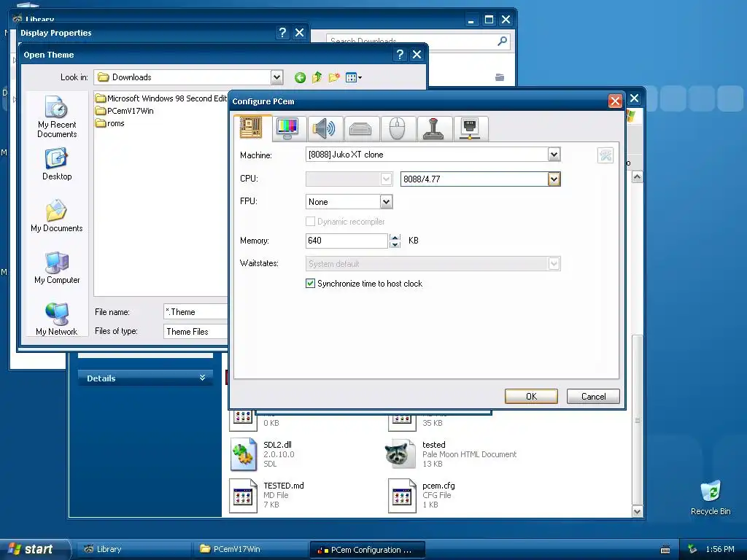This screenshot has height=560, width=747.
Task: Click the help button in Display Properties
Action: (x=282, y=32)
